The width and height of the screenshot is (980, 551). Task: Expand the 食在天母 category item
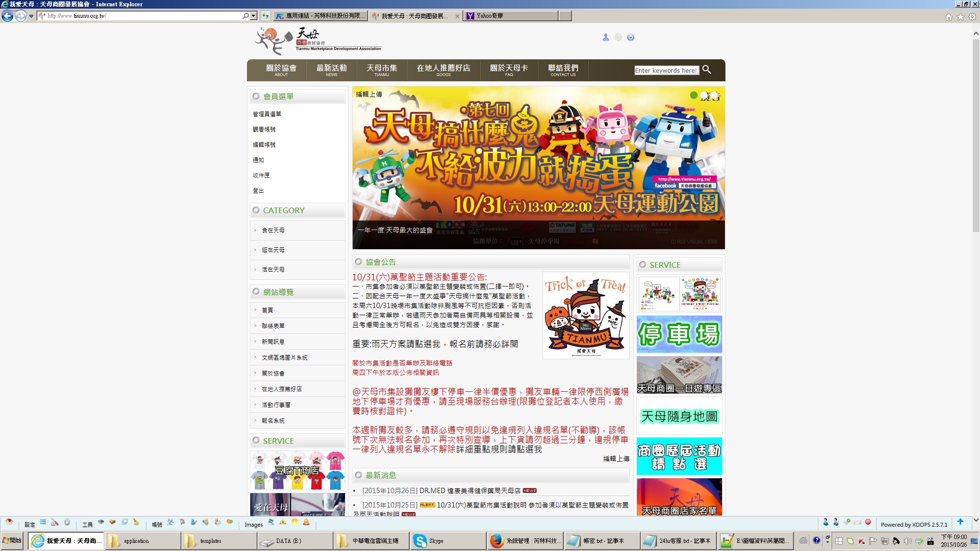[273, 231]
